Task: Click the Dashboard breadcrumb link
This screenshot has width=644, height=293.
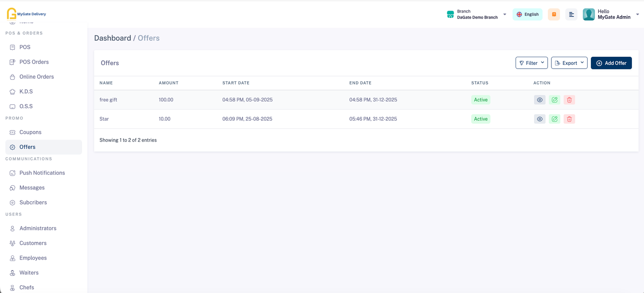Action: 112,38
